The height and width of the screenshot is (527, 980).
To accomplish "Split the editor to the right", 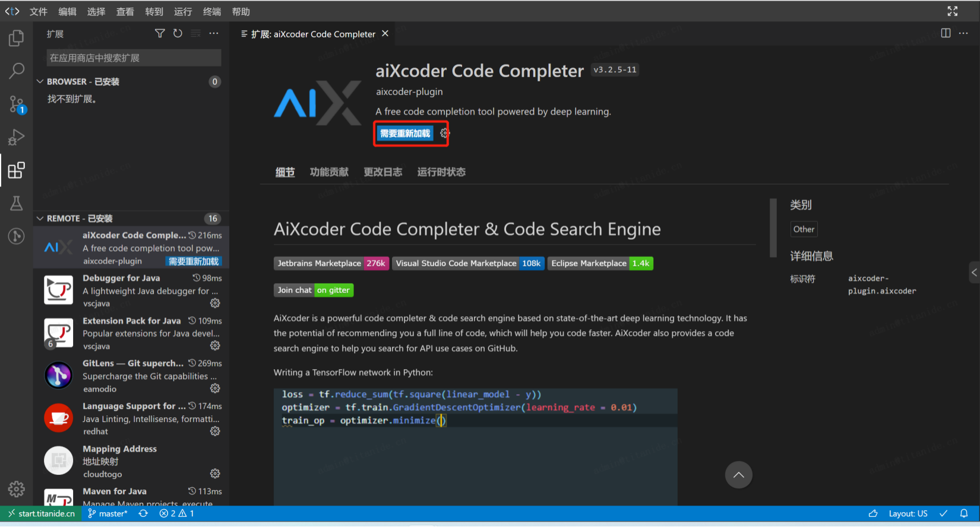I will pos(946,33).
